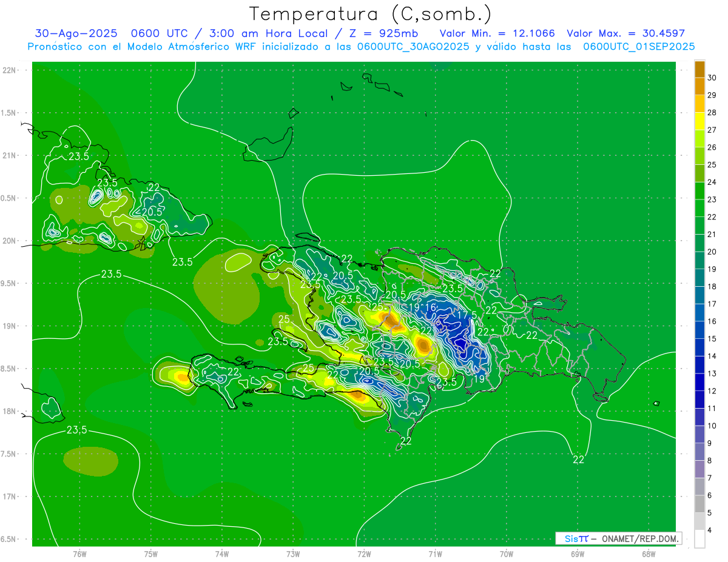Click the "74W" longitude axis label

coord(222,554)
